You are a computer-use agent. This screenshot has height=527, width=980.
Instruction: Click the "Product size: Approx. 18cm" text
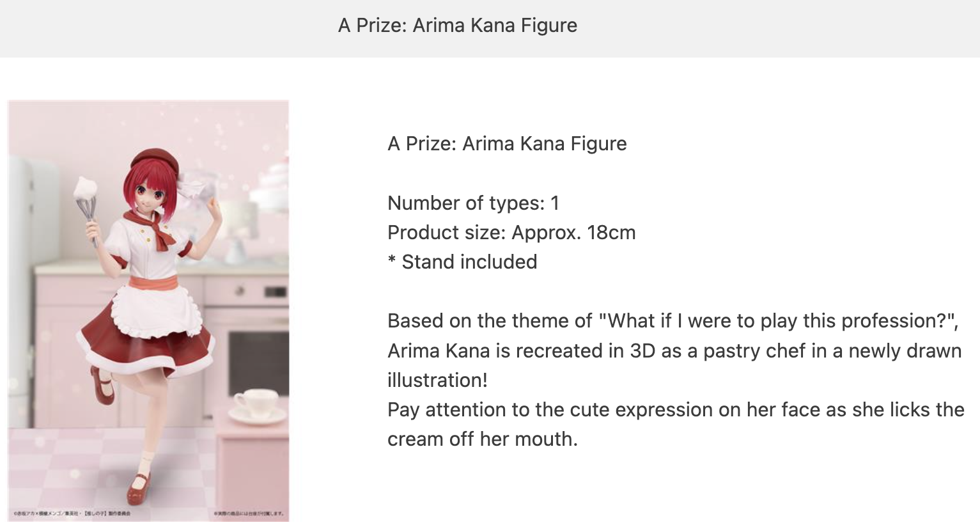tap(511, 232)
